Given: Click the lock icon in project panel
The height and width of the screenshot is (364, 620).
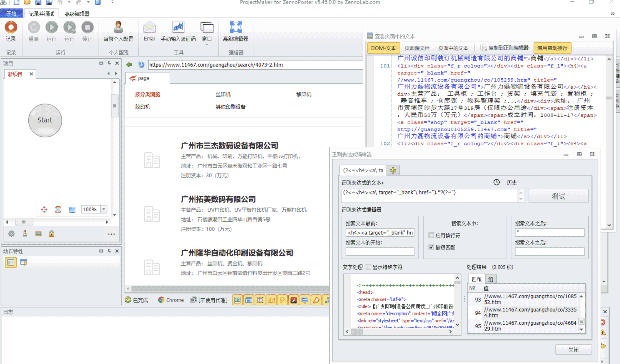Looking at the screenshot, I should click(52, 234).
